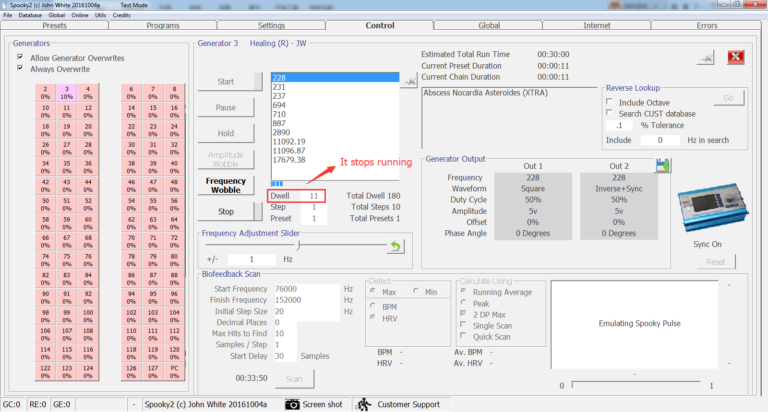Image resolution: width=768 pixels, height=412 pixels.
Task: Click the pin icon next to red X
Action: [x=706, y=57]
